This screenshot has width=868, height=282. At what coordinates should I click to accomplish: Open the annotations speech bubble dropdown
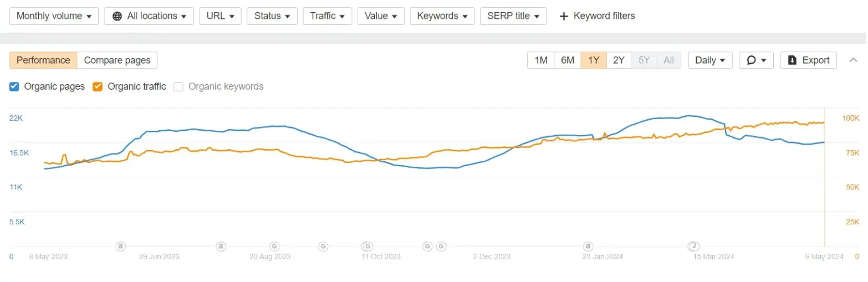tap(756, 60)
